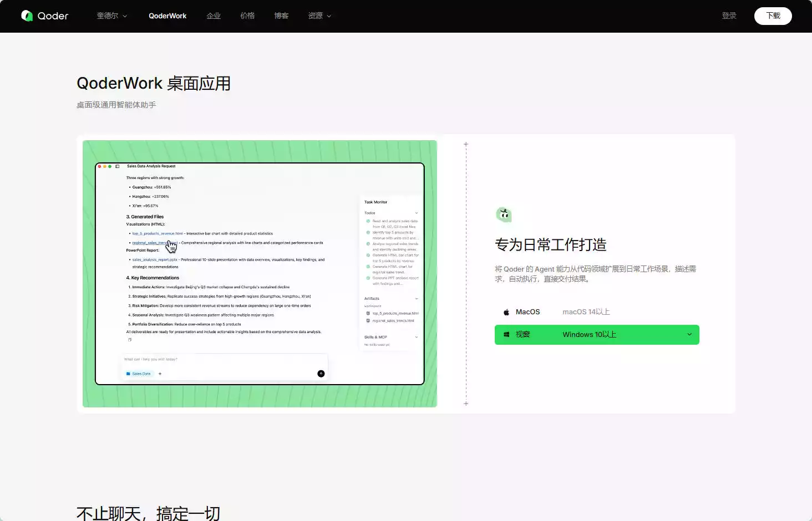Select the green Windows 10以上 download button
The width and height of the screenshot is (812, 521).
tap(597, 335)
